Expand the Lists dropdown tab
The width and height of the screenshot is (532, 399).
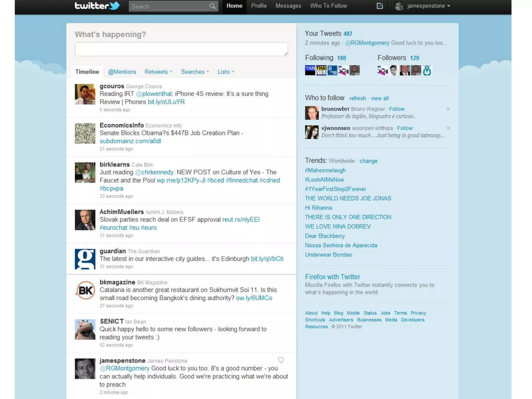click(226, 72)
